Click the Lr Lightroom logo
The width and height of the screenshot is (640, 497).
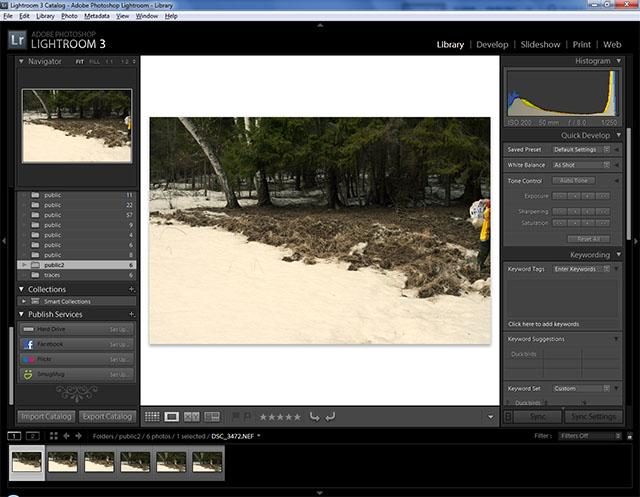coord(17,40)
